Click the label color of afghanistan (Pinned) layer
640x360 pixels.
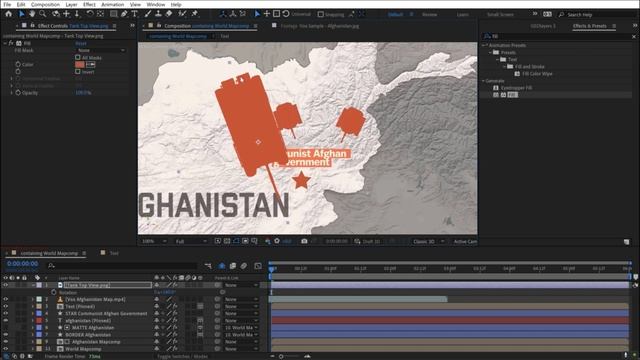coord(39,320)
